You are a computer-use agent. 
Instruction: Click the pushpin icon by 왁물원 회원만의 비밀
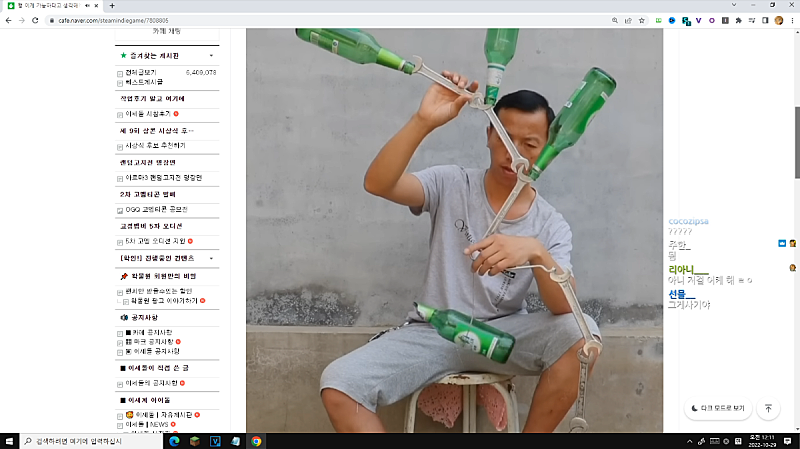pyautogui.click(x=123, y=276)
